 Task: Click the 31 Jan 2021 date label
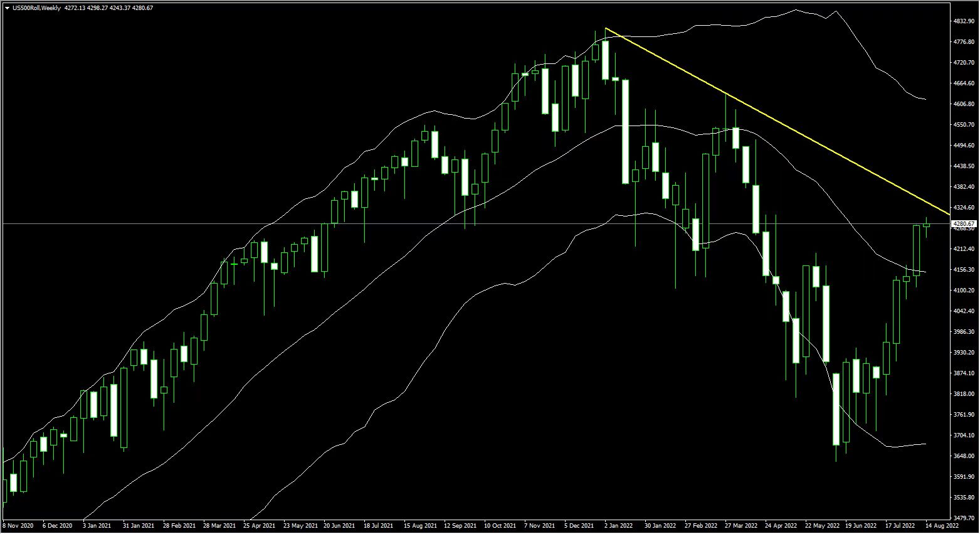point(138,526)
